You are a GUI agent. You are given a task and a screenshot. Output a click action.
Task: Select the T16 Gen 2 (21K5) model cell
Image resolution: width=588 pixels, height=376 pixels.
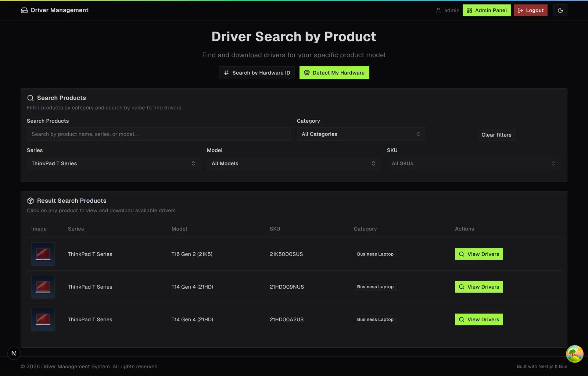[192, 254]
